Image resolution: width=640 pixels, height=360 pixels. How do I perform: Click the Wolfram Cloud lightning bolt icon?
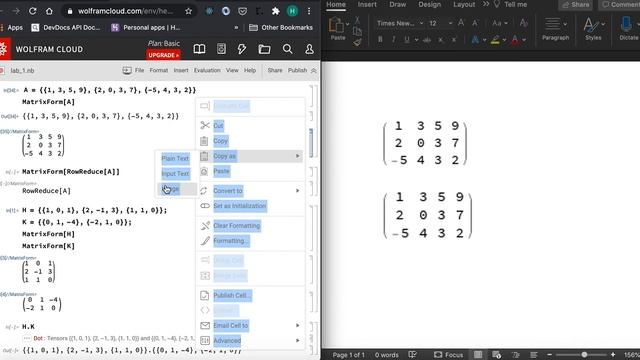pos(242,49)
